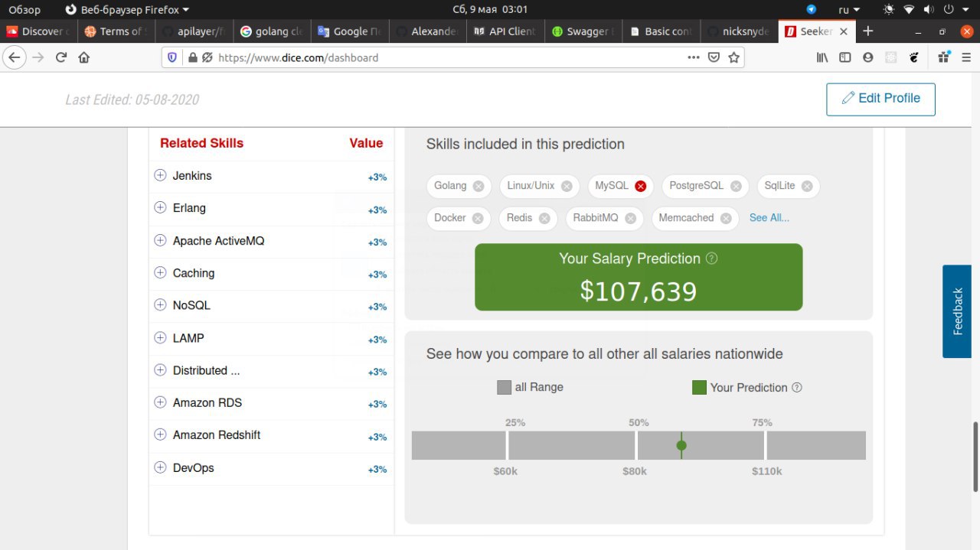
Task: Click the Обзор activities button
Action: pyautogui.click(x=24, y=10)
